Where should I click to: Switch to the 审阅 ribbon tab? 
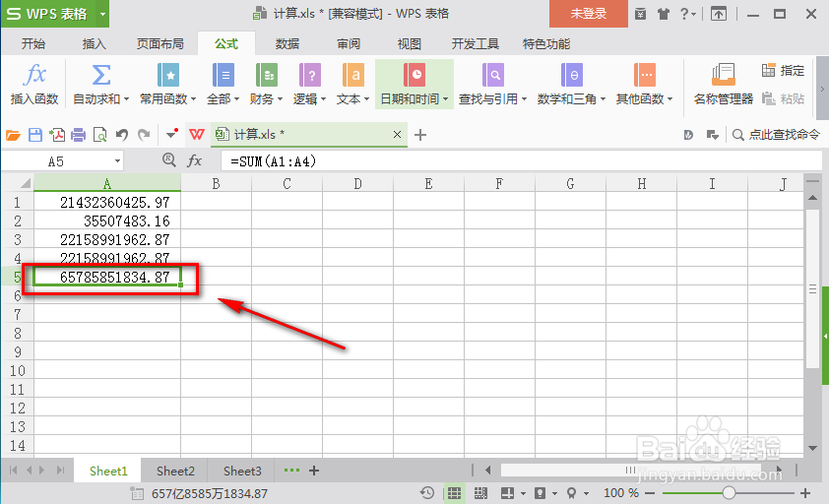(x=349, y=44)
